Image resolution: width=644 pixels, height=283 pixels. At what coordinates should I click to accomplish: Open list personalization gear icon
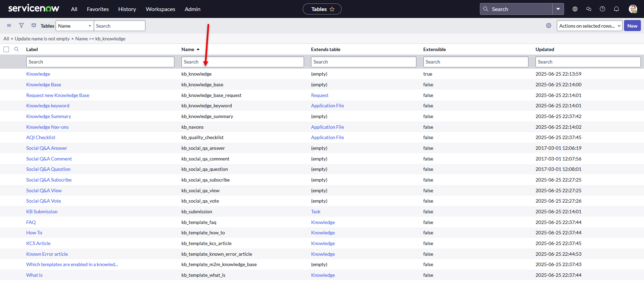549,26
